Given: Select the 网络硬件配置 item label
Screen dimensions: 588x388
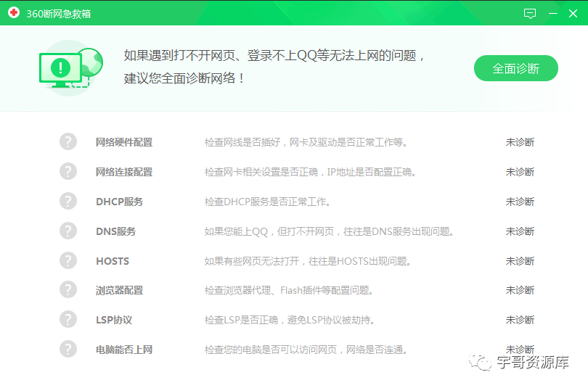Looking at the screenshot, I should click(x=124, y=142).
